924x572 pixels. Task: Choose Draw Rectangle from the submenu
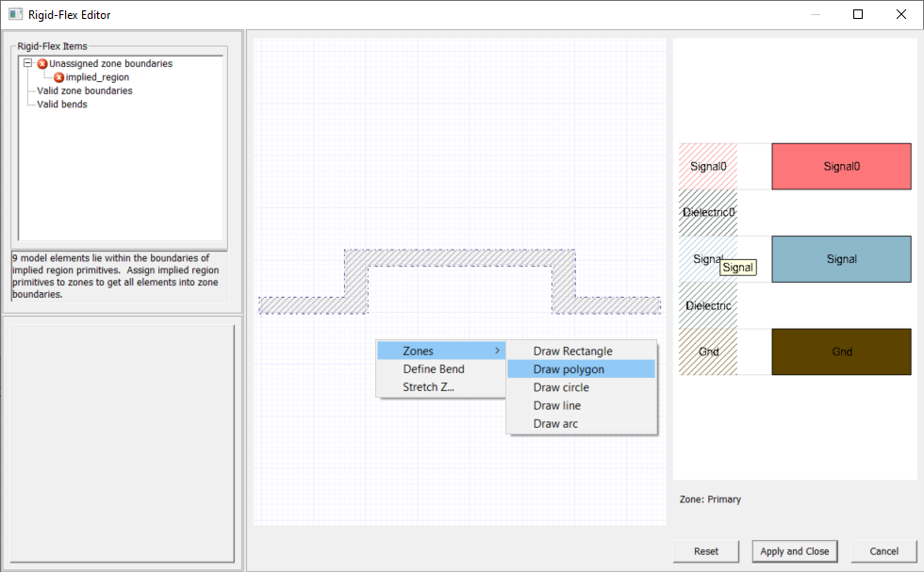point(572,351)
